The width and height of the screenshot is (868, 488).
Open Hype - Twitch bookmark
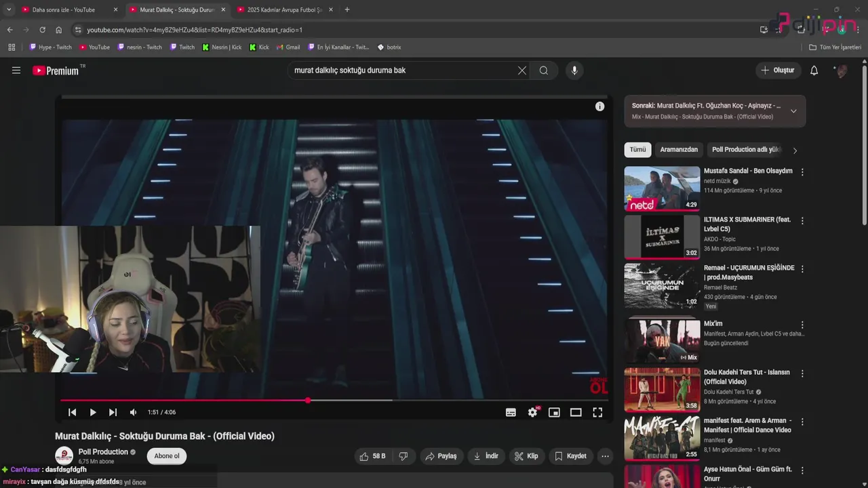50,47
